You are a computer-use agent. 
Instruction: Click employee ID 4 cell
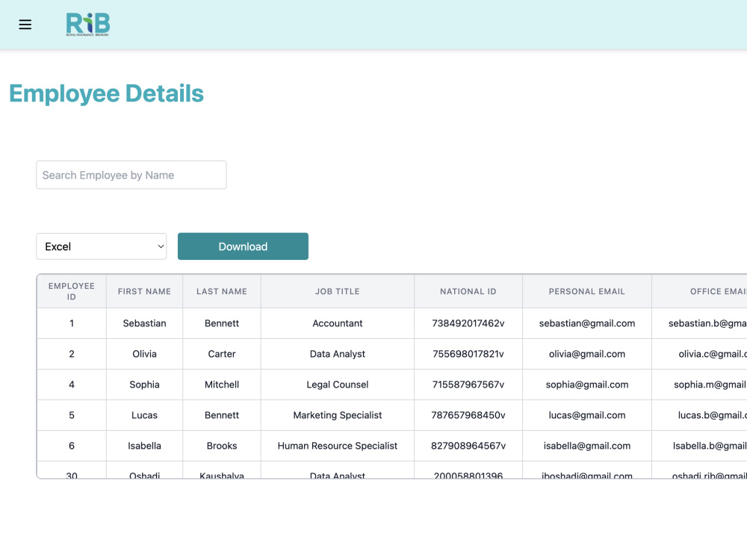[72, 385]
